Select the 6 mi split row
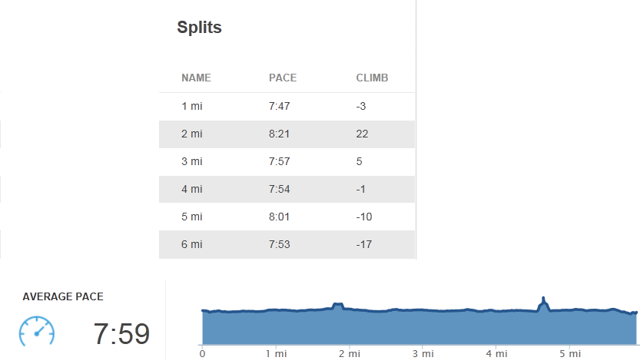The height and width of the screenshot is (364, 640). pyautogui.click(x=287, y=244)
